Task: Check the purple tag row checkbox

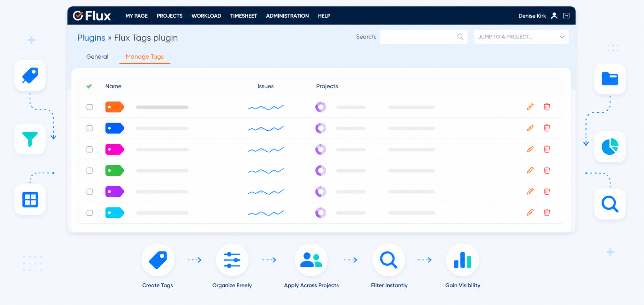Action: (90, 192)
